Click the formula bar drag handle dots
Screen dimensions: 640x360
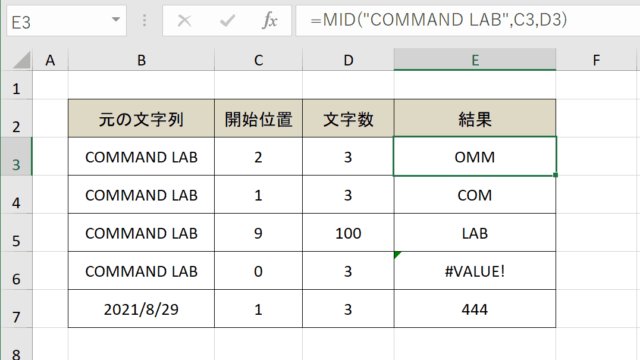click(x=144, y=20)
